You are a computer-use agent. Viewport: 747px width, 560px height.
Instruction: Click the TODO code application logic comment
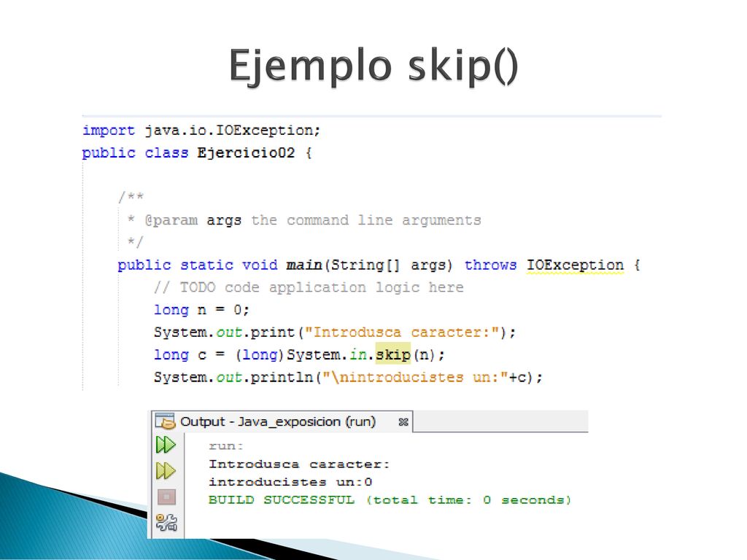(x=309, y=287)
